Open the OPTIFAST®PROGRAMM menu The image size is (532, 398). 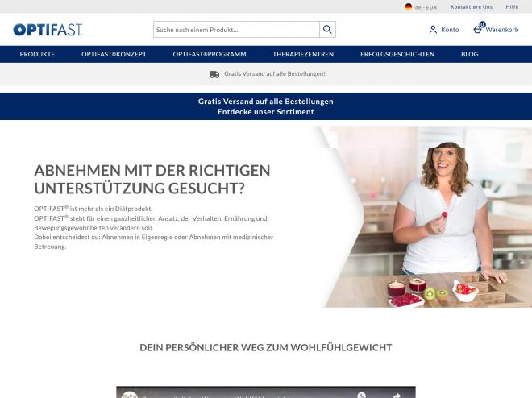pos(210,54)
